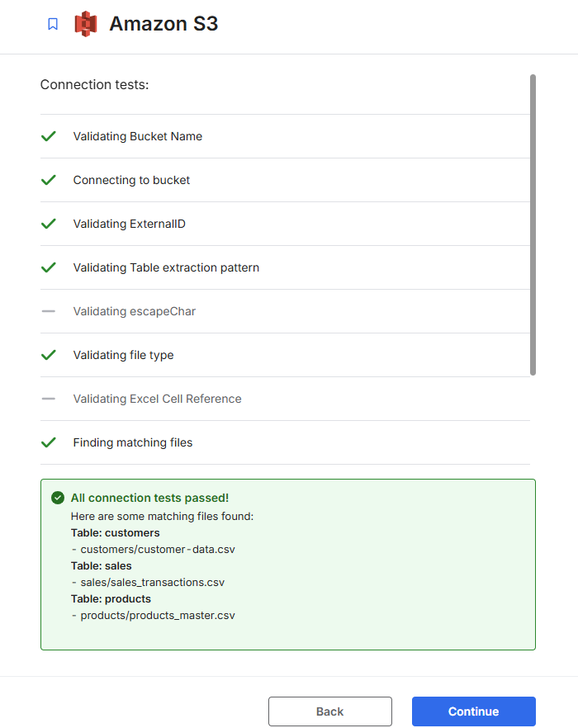578x728 pixels.
Task: Click the checkmark beside Validating ExternalID
Action: pos(49,224)
